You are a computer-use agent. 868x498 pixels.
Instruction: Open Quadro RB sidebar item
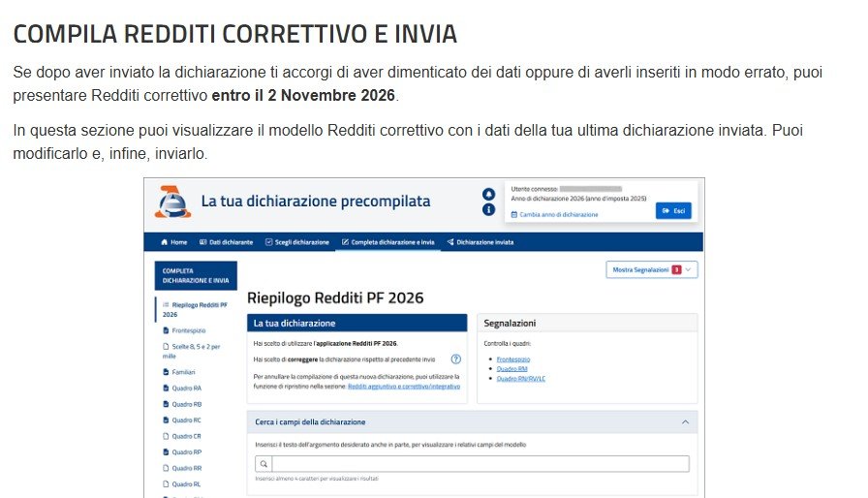187,404
